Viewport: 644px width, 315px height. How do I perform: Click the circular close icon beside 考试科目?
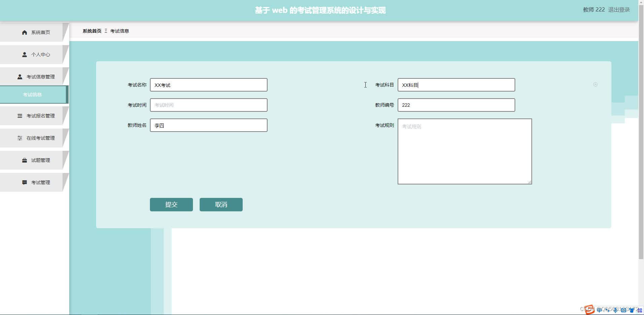(596, 84)
